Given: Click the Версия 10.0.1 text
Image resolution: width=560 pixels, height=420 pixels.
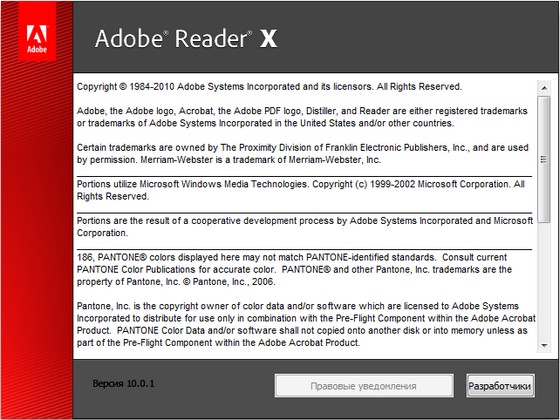Looking at the screenshot, I should (x=123, y=384).
